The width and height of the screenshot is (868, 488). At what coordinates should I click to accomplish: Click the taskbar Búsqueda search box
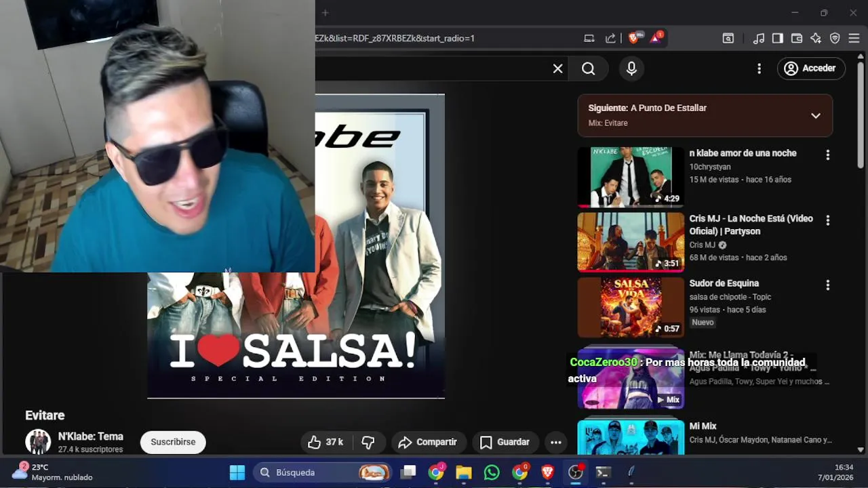pos(323,472)
